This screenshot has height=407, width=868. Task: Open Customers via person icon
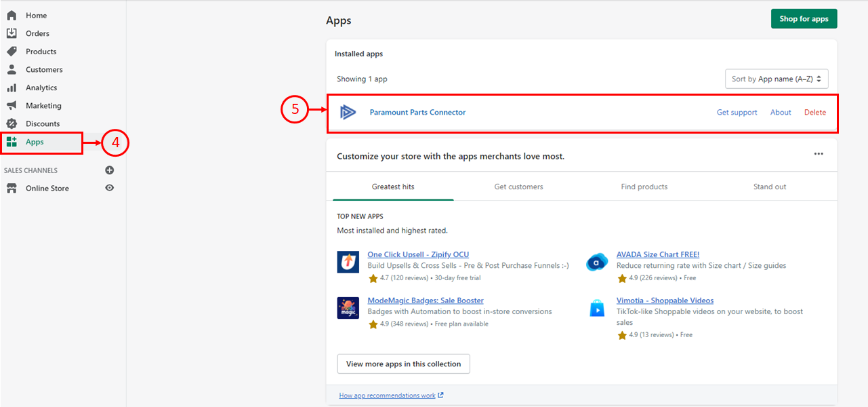click(12, 70)
